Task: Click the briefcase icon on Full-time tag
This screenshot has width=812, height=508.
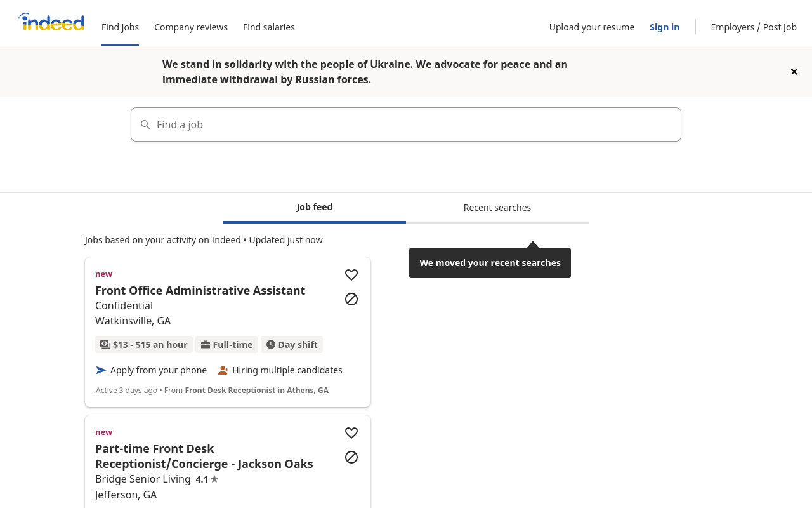Action: [x=206, y=344]
